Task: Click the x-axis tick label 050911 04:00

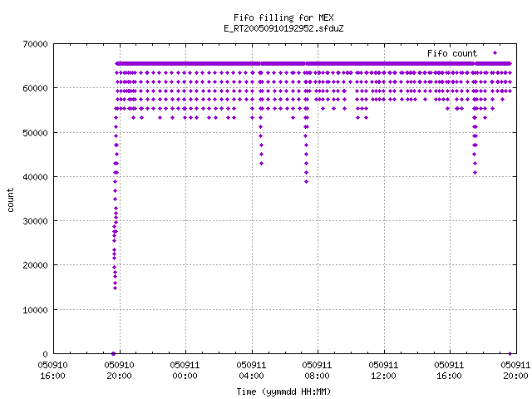Action: coord(251,371)
